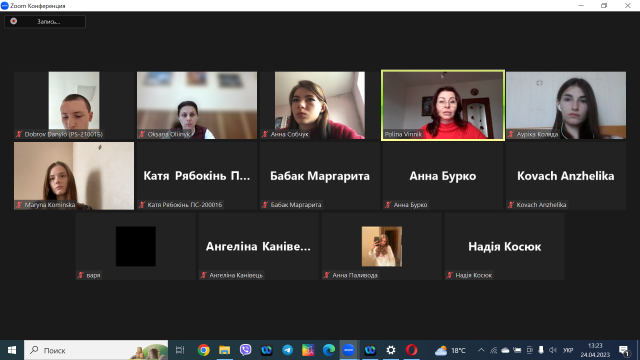Viewport: 640px width, 360px height.
Task: Open Microsoft Edge from the taskbar
Action: click(x=329, y=350)
